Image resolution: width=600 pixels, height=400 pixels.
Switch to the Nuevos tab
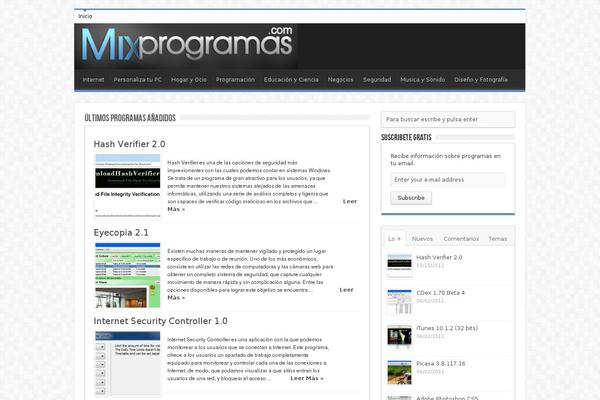tap(422, 239)
